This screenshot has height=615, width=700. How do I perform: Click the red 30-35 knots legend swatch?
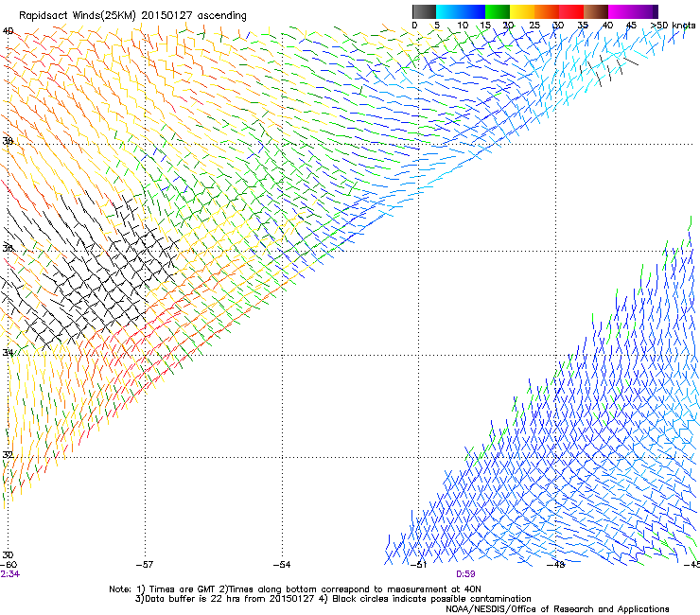571,11
